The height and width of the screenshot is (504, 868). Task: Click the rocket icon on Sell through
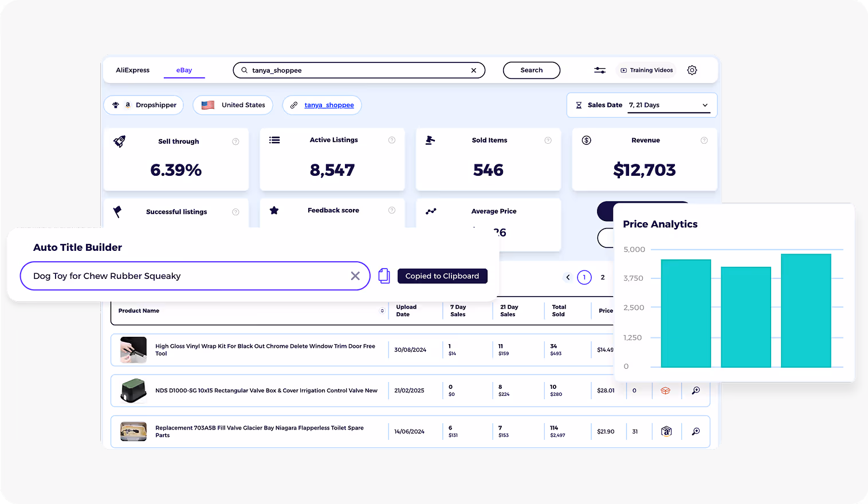119,141
